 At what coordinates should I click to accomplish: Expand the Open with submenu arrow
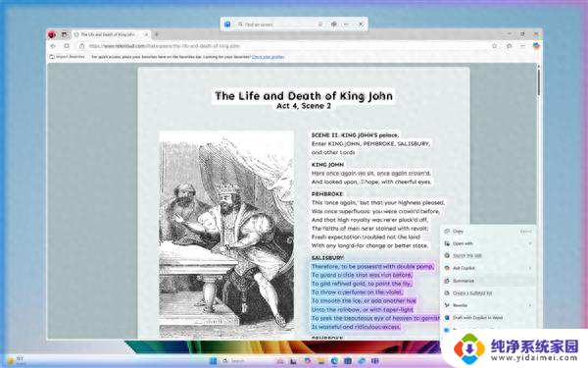click(x=530, y=243)
